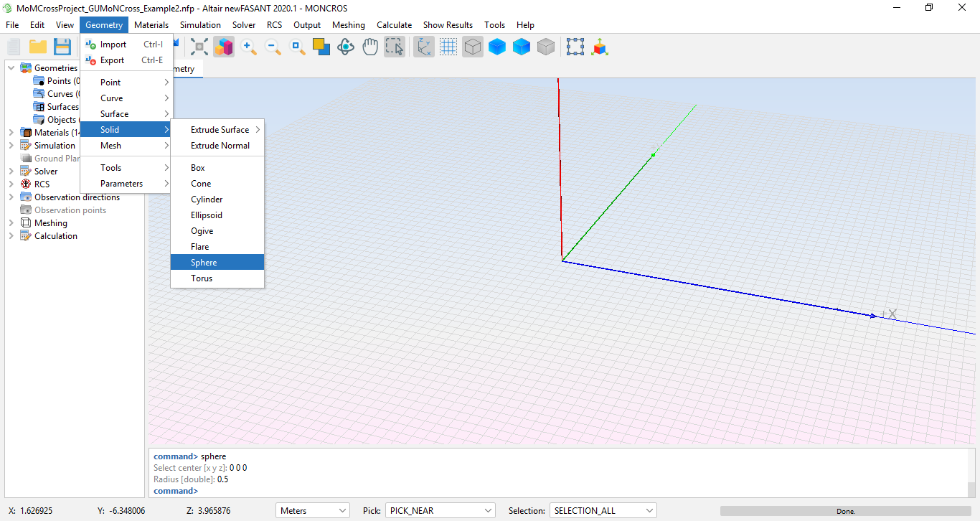Screen dimensions: 980x521
Task: Toggle the rectangle selection tool
Action: click(x=395, y=47)
